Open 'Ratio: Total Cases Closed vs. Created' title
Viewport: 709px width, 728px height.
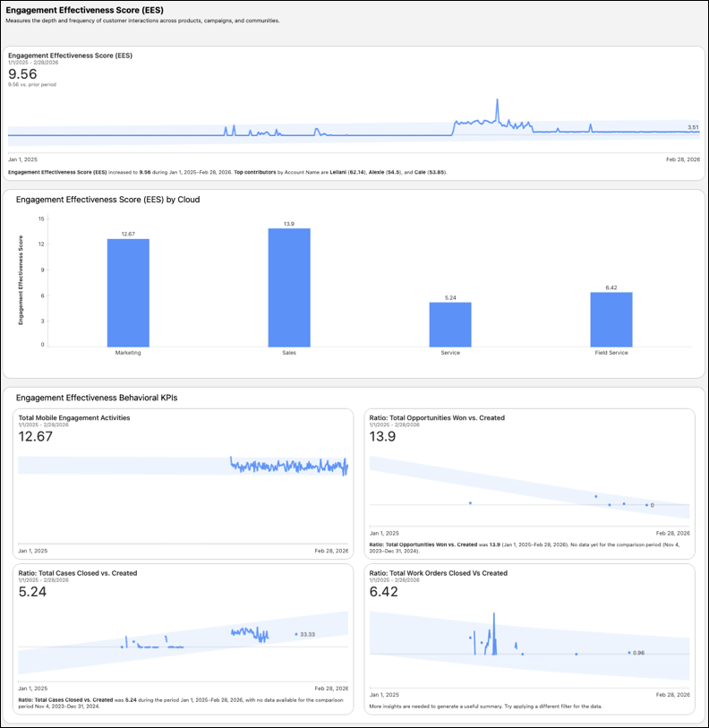pyautogui.click(x=78, y=573)
